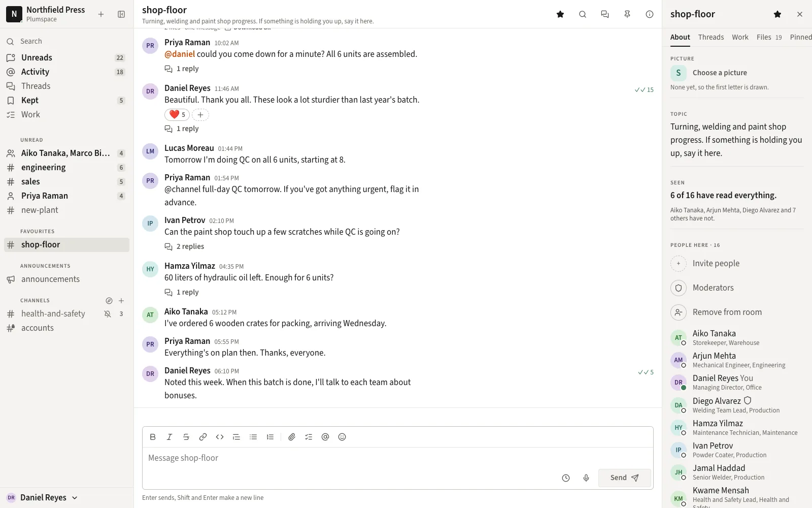Screen dimensions: 812x508
Task: Open Activity in the sidebar
Action: click(x=66, y=72)
